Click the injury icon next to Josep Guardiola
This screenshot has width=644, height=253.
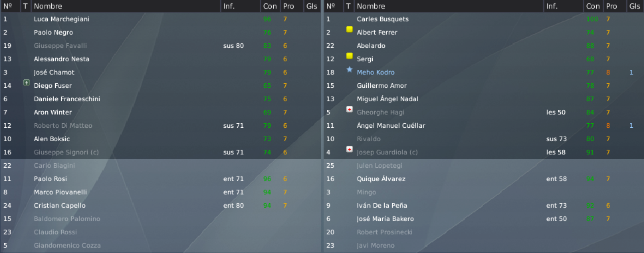click(350, 149)
